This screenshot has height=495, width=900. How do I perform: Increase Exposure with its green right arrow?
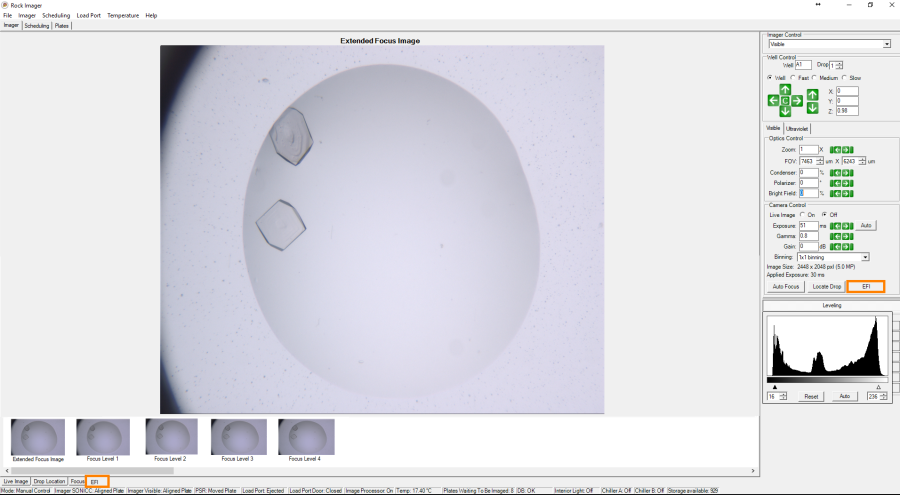tap(847, 226)
